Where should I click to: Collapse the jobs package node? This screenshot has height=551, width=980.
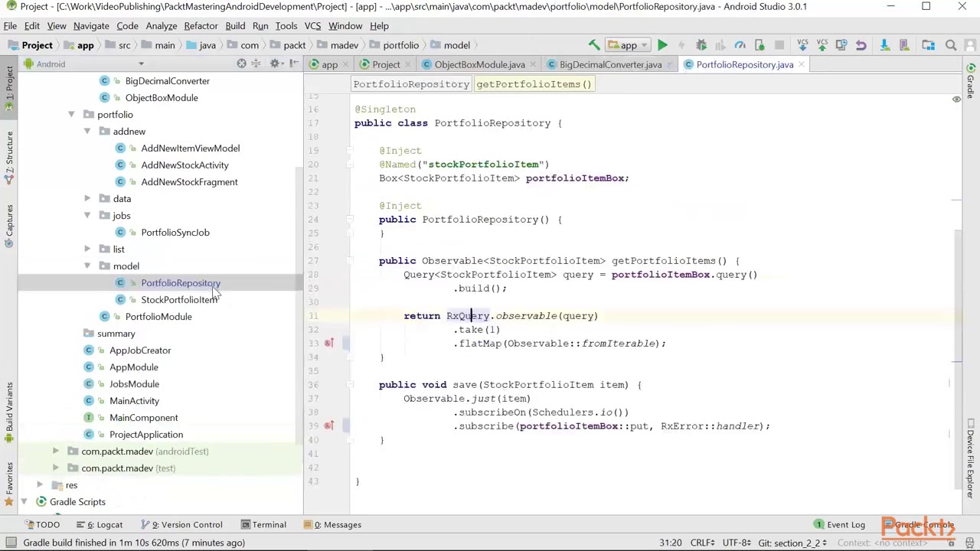(x=87, y=216)
